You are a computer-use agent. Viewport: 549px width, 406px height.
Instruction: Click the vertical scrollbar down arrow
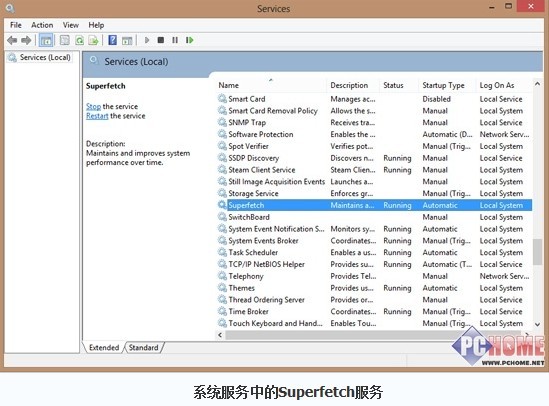pyautogui.click(x=537, y=325)
